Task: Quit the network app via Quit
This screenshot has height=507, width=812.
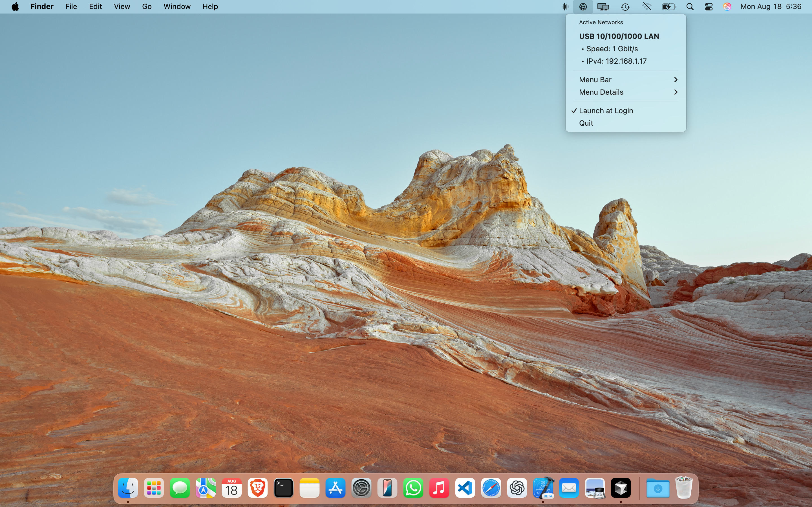Action: point(586,123)
